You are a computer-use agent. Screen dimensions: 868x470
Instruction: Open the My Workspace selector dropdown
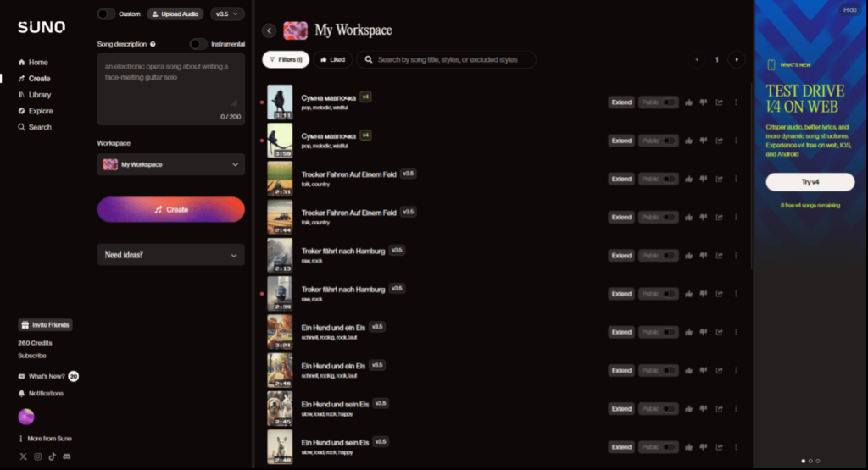(171, 165)
